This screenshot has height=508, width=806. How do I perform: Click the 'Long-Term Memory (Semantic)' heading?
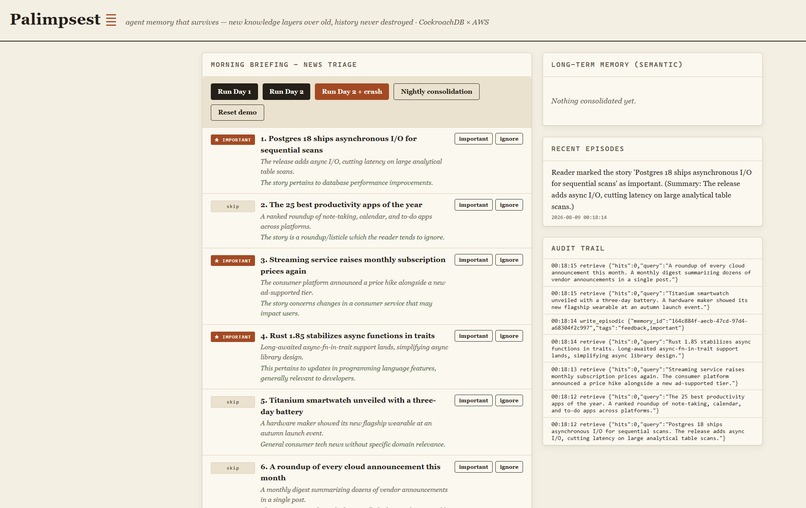617,64
